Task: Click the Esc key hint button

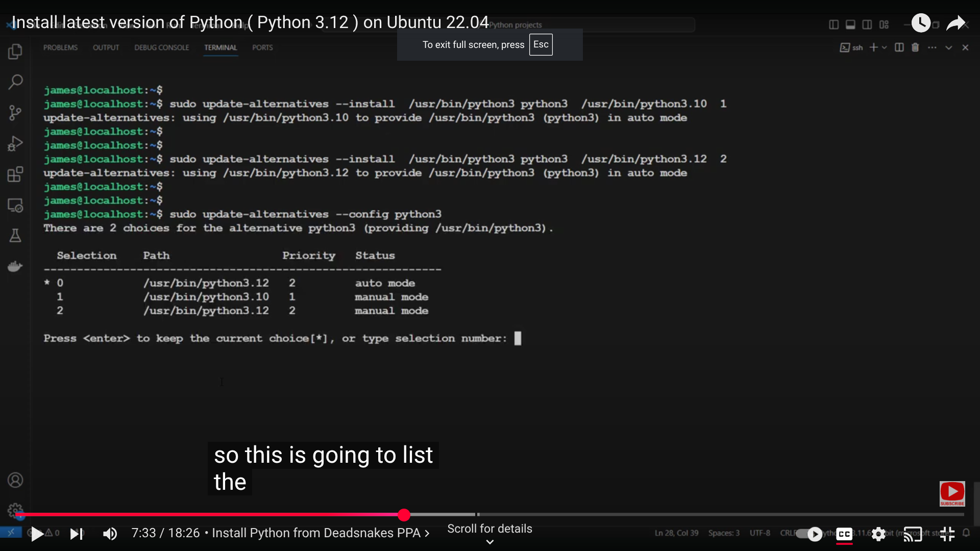Action: click(541, 45)
